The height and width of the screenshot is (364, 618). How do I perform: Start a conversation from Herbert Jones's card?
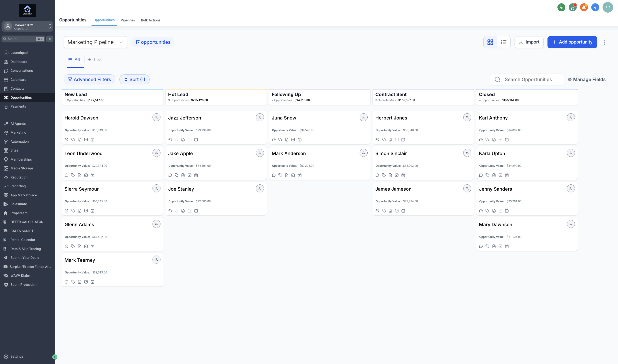(377, 140)
